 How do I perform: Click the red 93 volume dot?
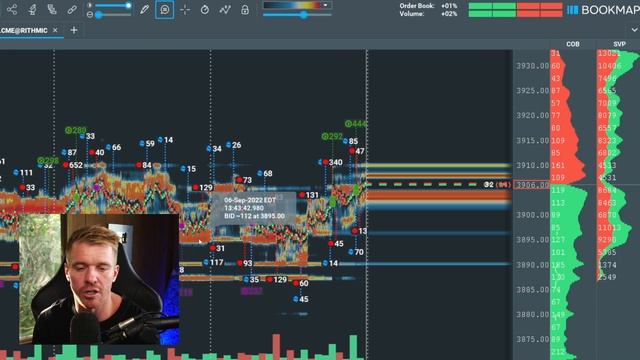click(x=240, y=263)
